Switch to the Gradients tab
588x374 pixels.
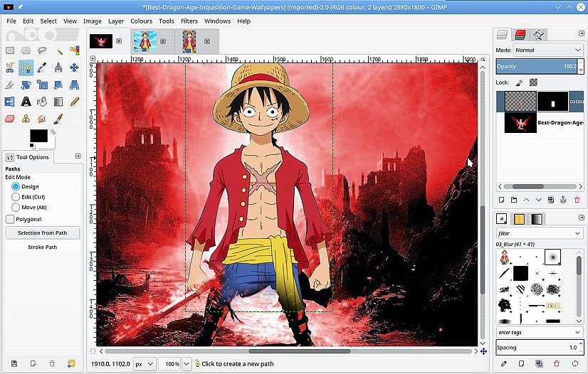tap(537, 219)
